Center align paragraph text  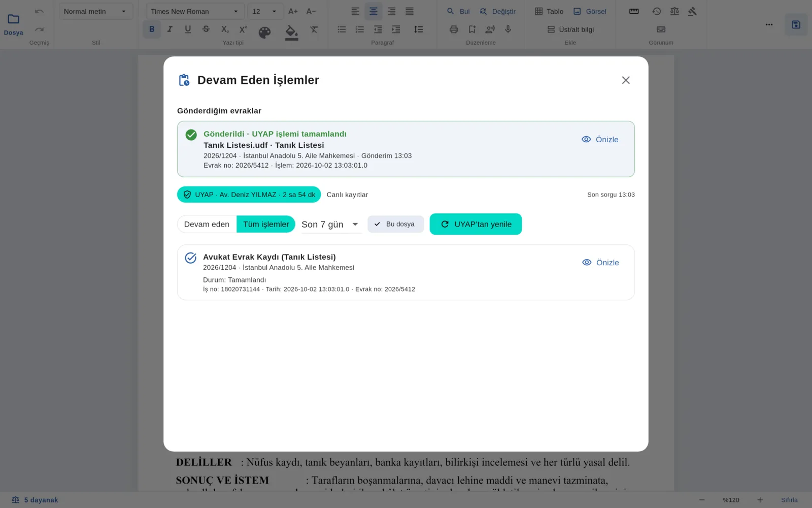(x=374, y=11)
